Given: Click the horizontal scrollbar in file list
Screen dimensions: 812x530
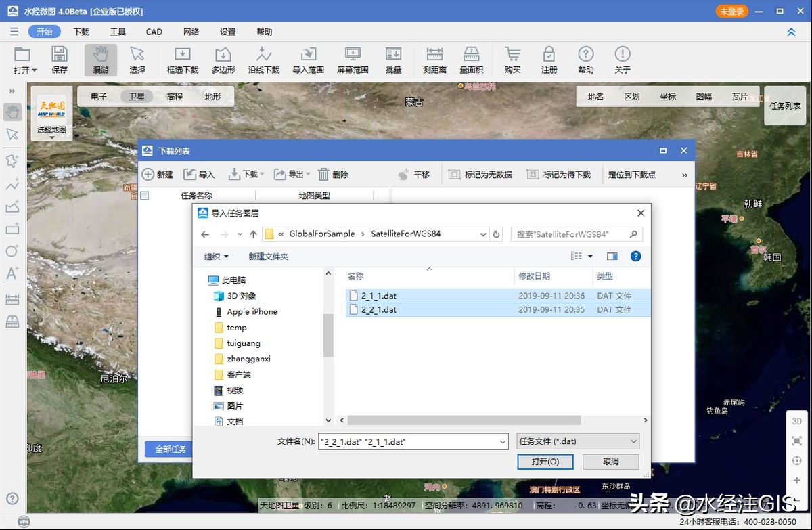Looking at the screenshot, I should pyautogui.click(x=464, y=420).
